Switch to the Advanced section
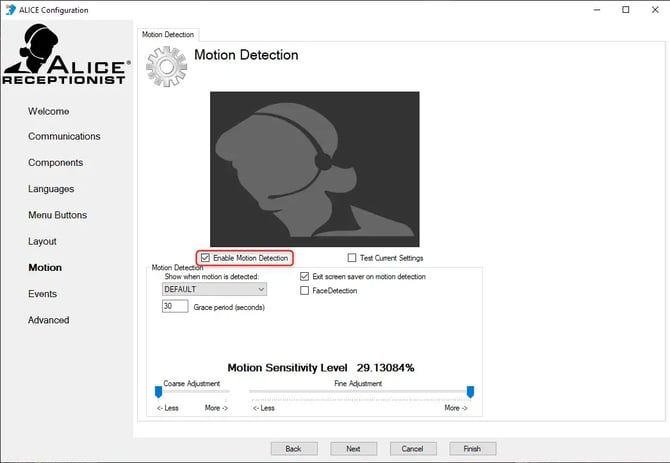The width and height of the screenshot is (670, 463). pyautogui.click(x=48, y=320)
